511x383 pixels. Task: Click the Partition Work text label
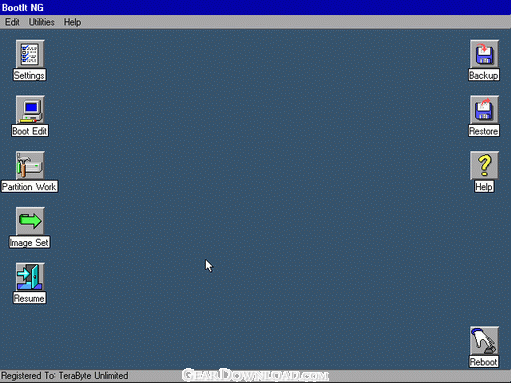(x=29, y=187)
